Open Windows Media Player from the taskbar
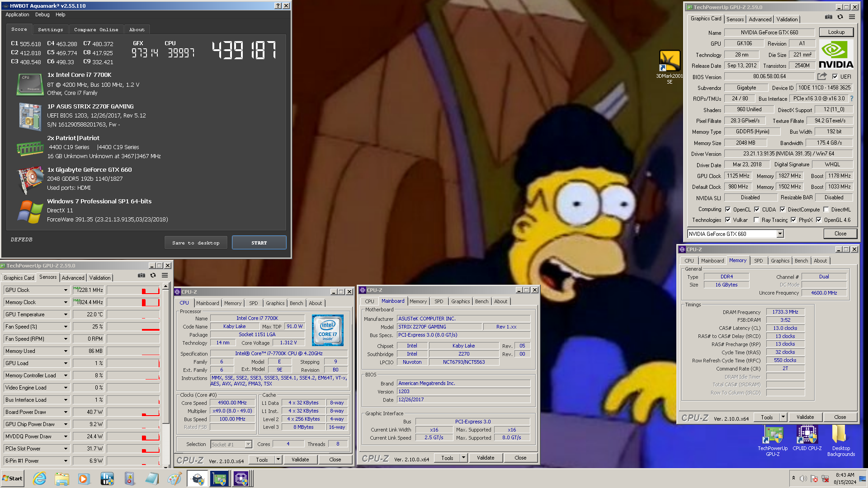The height and width of the screenshot is (488, 868). 84,479
